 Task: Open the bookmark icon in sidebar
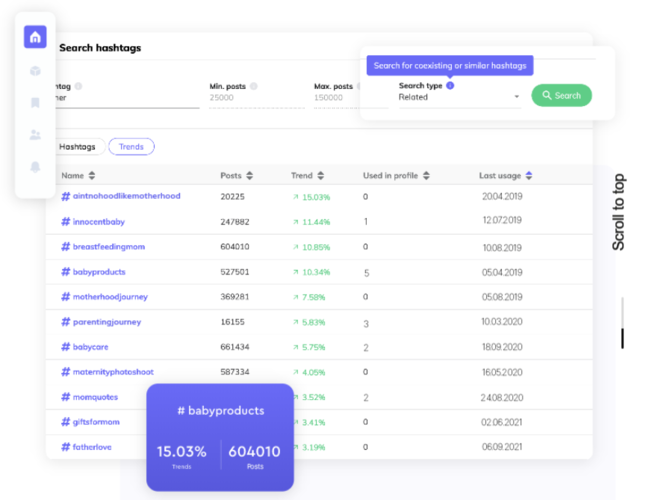(35, 102)
